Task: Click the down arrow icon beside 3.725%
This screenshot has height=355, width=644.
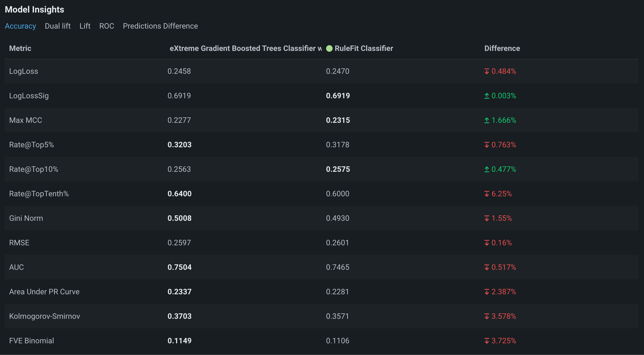Action: coord(487,341)
